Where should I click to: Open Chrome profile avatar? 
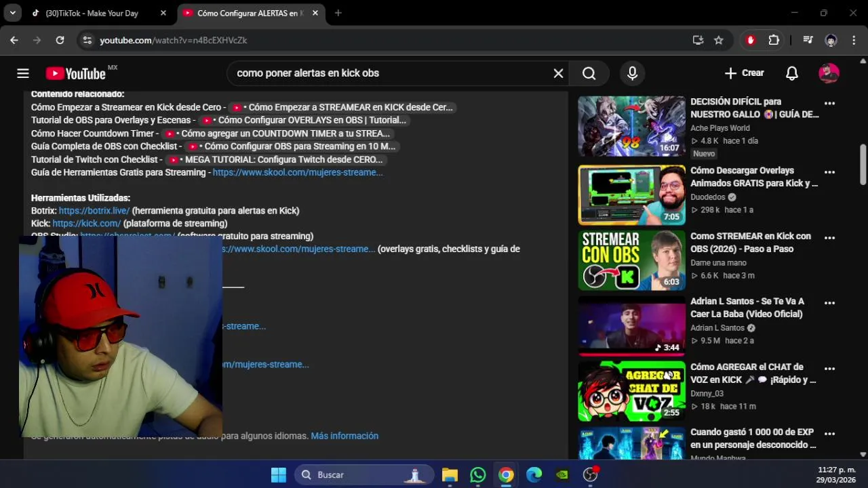tap(831, 40)
